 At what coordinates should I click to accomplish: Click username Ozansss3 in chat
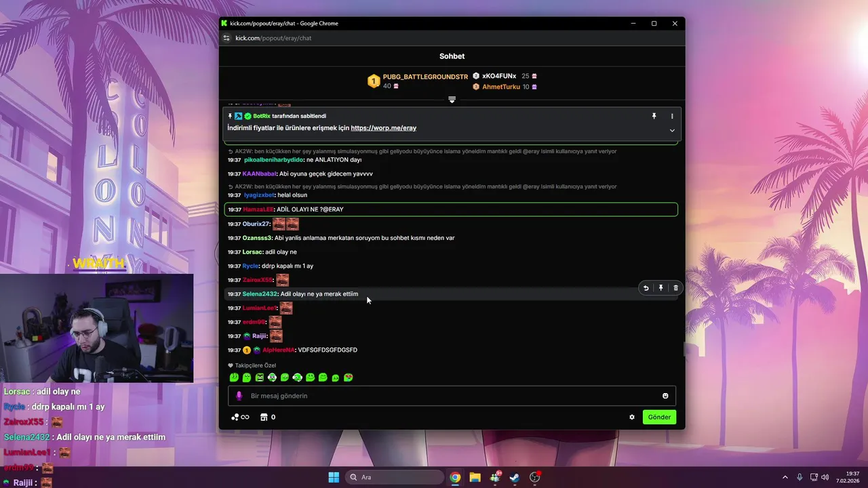(257, 238)
